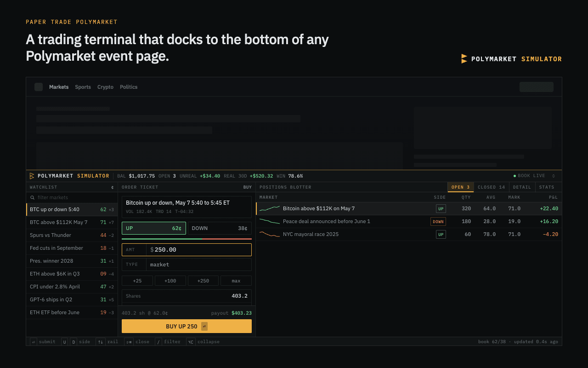Switch to the Open 3 tab
Screen dimensions: 588x368
(x=461, y=187)
